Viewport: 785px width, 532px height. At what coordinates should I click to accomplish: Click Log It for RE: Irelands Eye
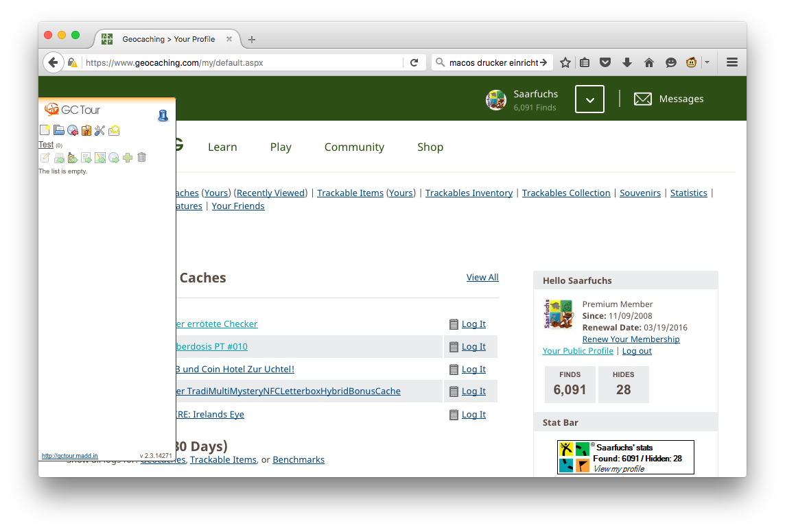(x=473, y=415)
